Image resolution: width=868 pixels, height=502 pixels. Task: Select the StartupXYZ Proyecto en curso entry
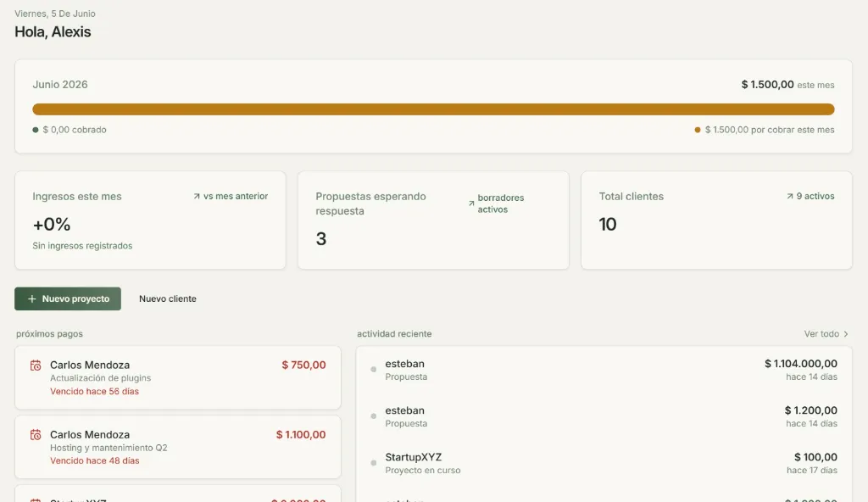[604, 463]
